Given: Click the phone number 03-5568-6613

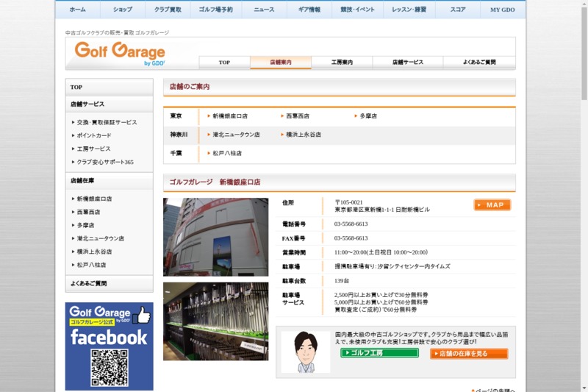Looking at the screenshot, I should pyautogui.click(x=351, y=224).
